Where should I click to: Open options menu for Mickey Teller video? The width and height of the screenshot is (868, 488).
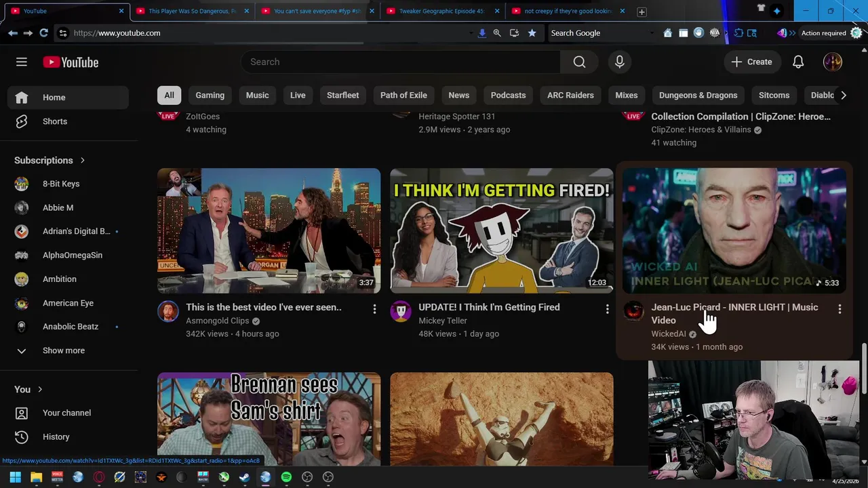(x=607, y=309)
